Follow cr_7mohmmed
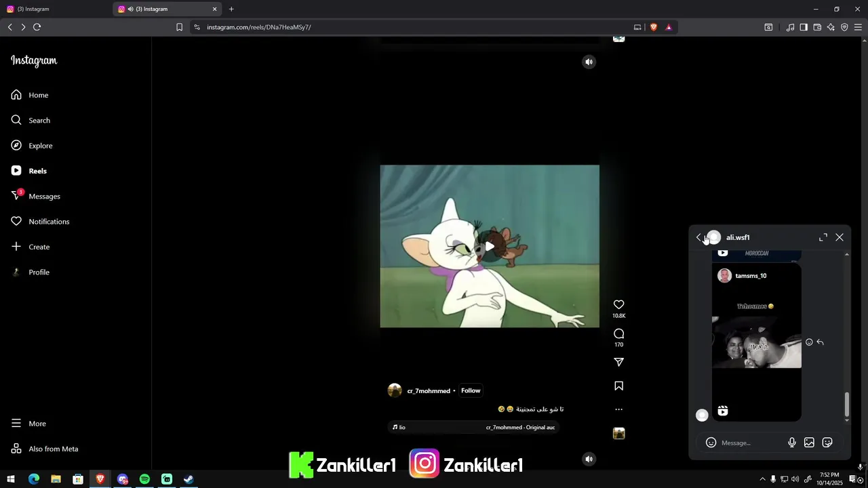This screenshot has width=868, height=488. point(471,390)
